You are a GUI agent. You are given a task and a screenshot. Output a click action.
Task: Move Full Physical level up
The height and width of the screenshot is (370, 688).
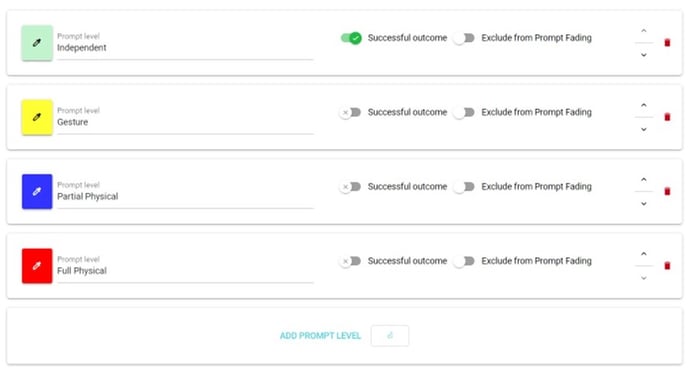[644, 254]
